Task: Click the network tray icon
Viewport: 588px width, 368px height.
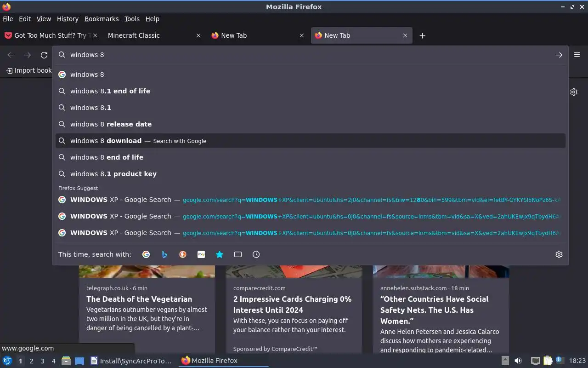Action: (x=535, y=361)
